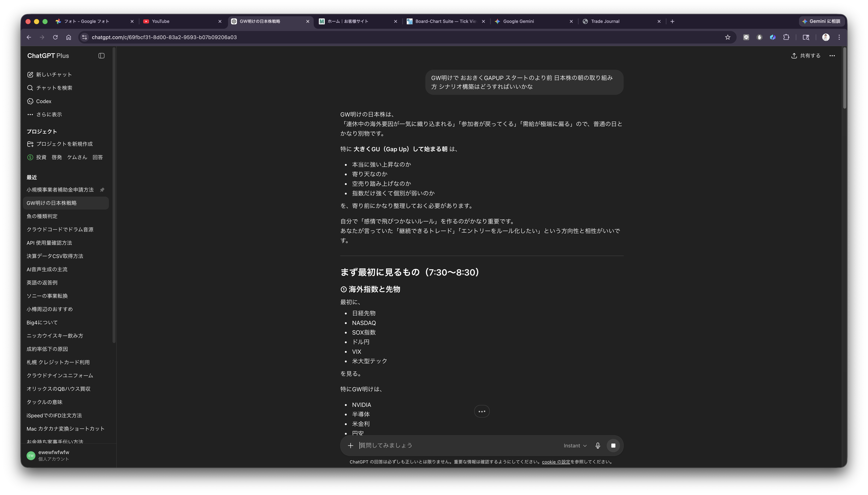Close the YouTube tab
Viewport: 868px width, 495px height.
tap(220, 21)
